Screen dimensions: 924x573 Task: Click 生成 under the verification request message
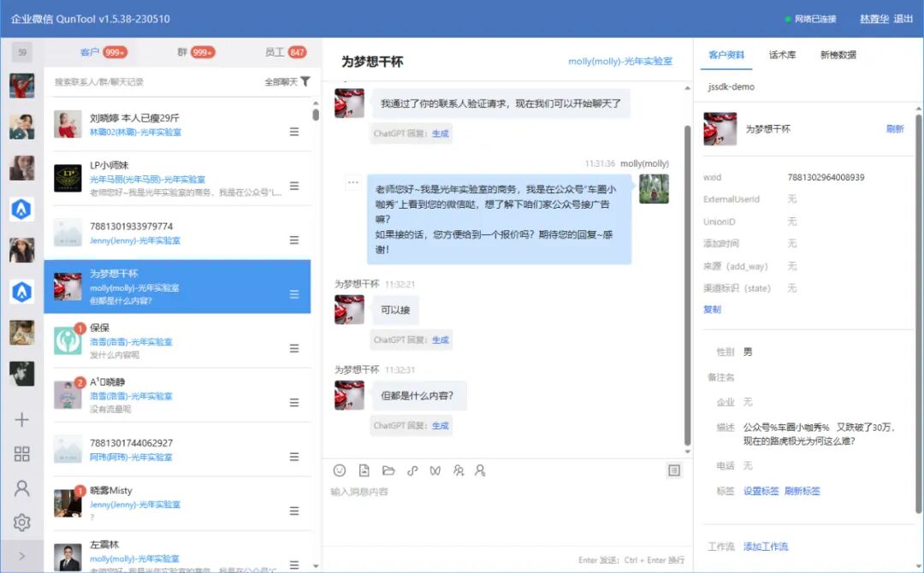441,133
